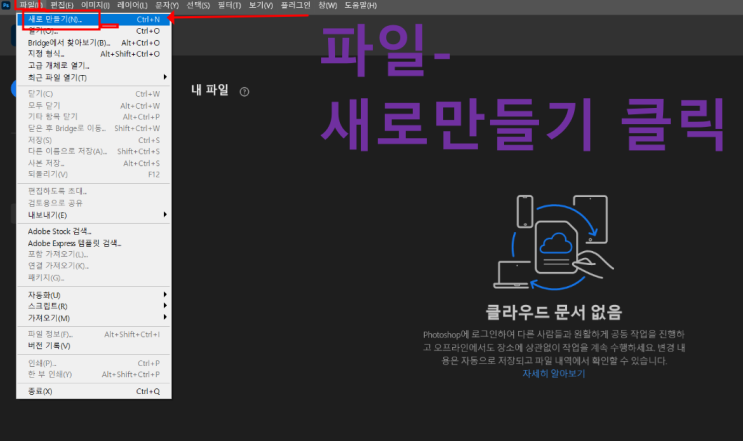This screenshot has height=441, width=743.
Task: Open the 창(W) menu
Action: 328,5
